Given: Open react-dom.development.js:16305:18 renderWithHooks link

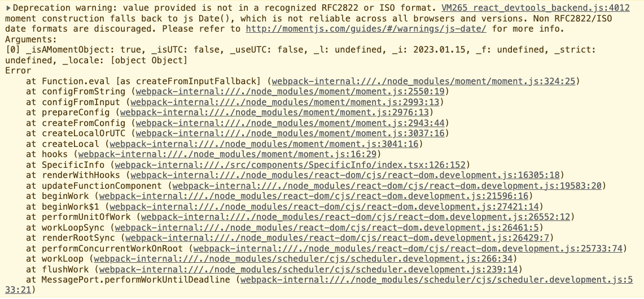Looking at the screenshot, I should pos(345,175).
